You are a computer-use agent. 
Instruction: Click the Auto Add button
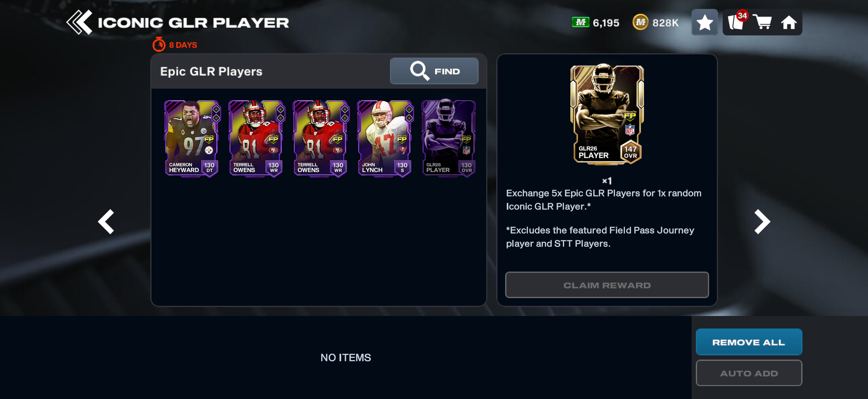[749, 373]
